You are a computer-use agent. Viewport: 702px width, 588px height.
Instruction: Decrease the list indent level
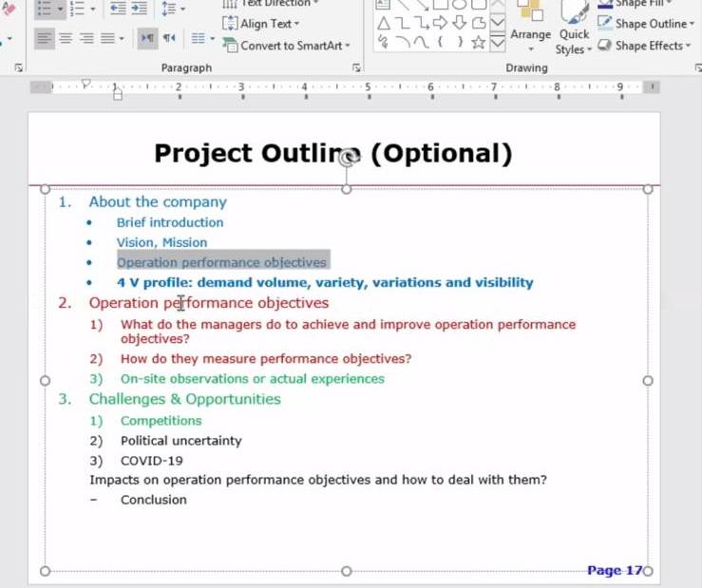pyautogui.click(x=118, y=8)
